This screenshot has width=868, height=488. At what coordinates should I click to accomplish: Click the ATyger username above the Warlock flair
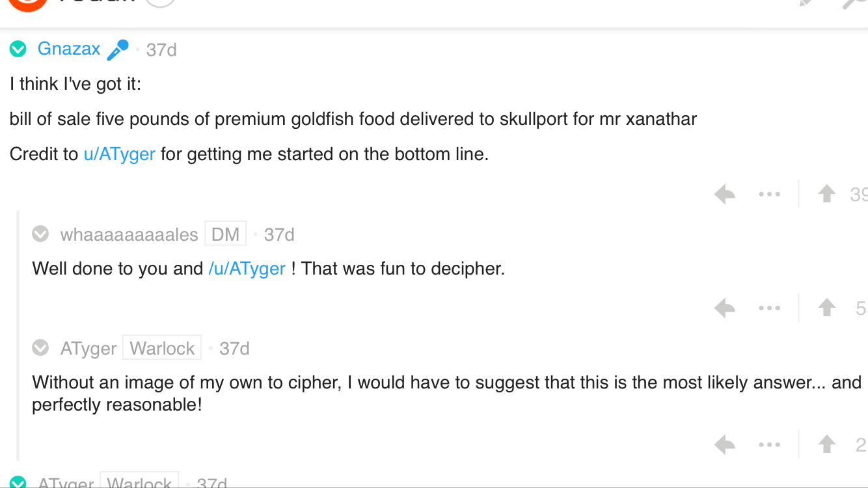coord(88,349)
